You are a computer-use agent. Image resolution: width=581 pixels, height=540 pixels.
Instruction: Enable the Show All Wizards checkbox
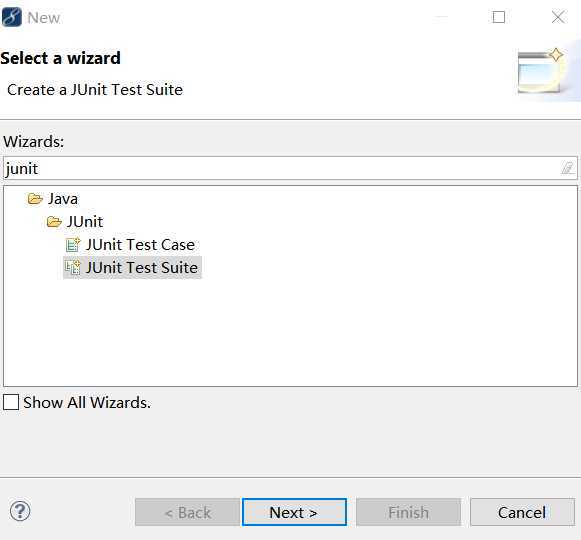pyautogui.click(x=11, y=402)
